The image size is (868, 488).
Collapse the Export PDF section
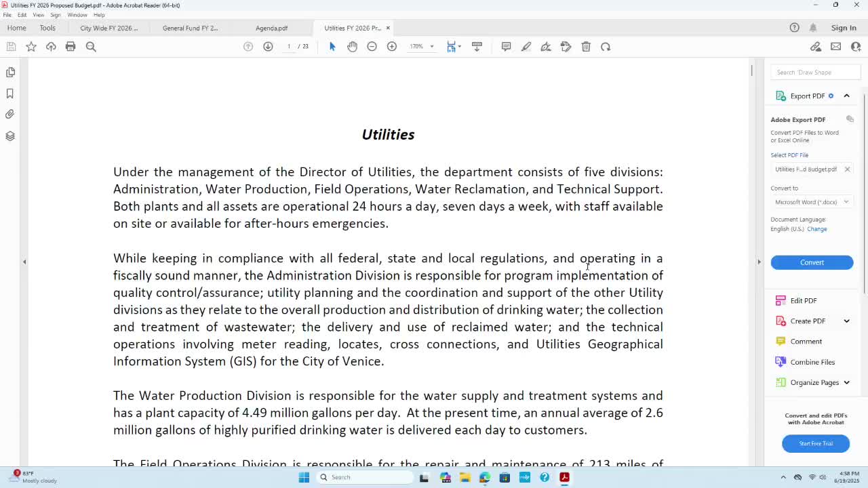846,96
